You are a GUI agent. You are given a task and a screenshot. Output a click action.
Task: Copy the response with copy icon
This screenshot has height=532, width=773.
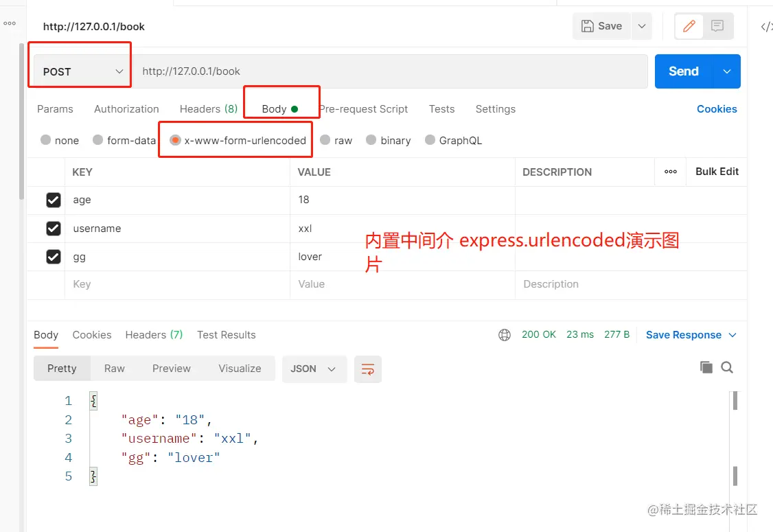point(706,367)
